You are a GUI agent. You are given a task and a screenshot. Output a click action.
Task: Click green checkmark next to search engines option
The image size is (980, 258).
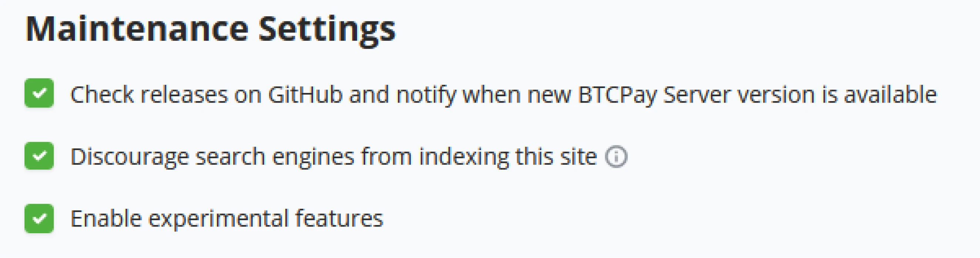(x=39, y=155)
